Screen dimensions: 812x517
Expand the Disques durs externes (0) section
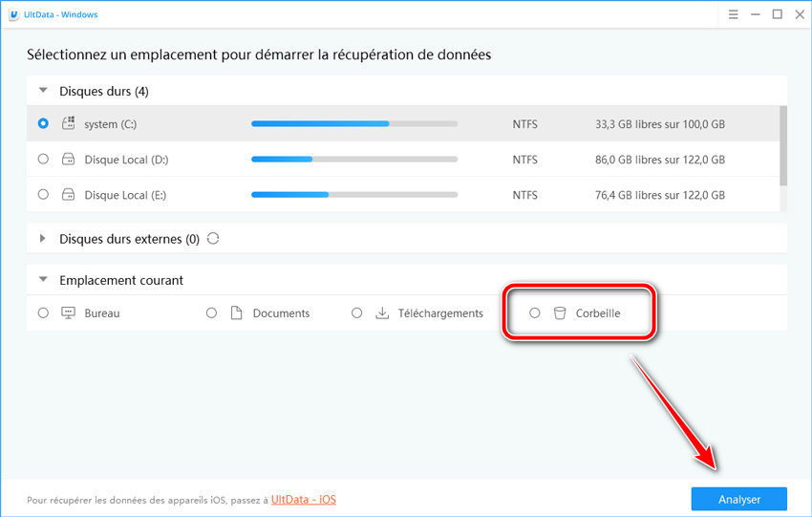(42, 238)
